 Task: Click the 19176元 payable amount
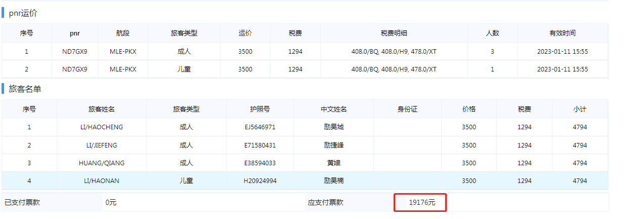point(422,202)
